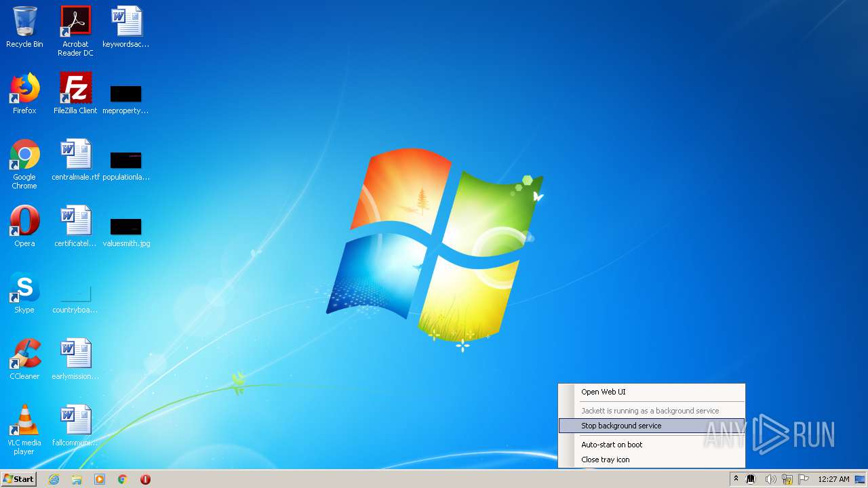This screenshot has height=488, width=868.
Task: Select the populationla file icon
Action: point(126,165)
